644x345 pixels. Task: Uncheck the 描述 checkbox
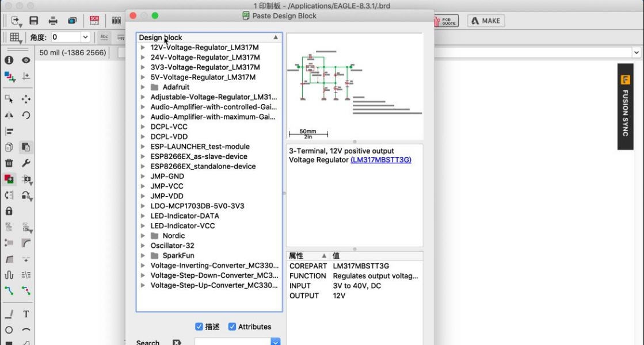[199, 326]
